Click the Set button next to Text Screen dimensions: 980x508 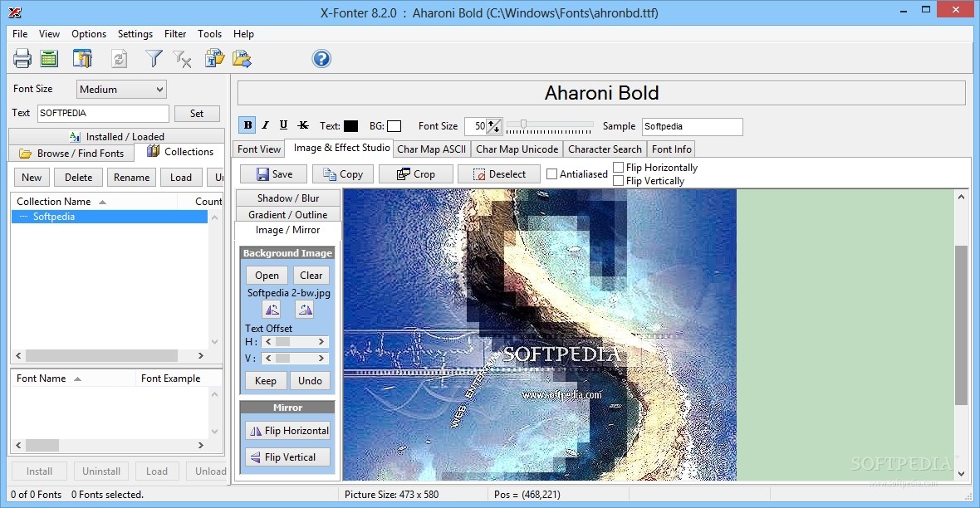point(197,113)
